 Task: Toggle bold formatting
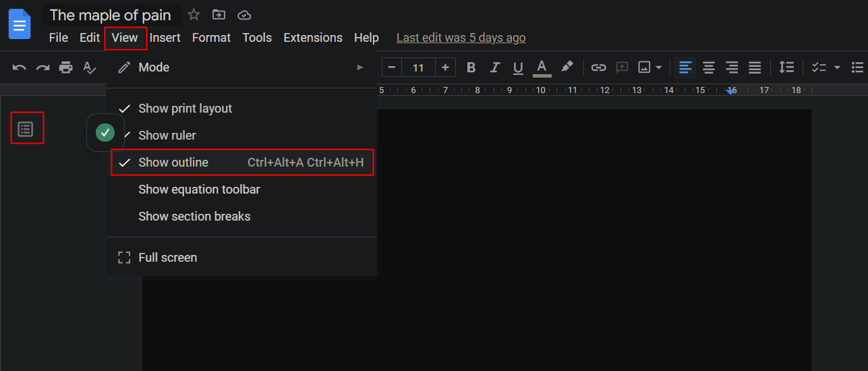471,67
